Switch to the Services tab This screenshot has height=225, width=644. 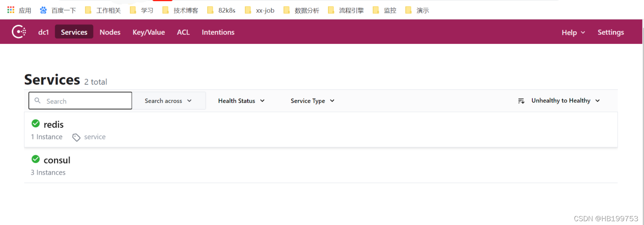pos(74,32)
